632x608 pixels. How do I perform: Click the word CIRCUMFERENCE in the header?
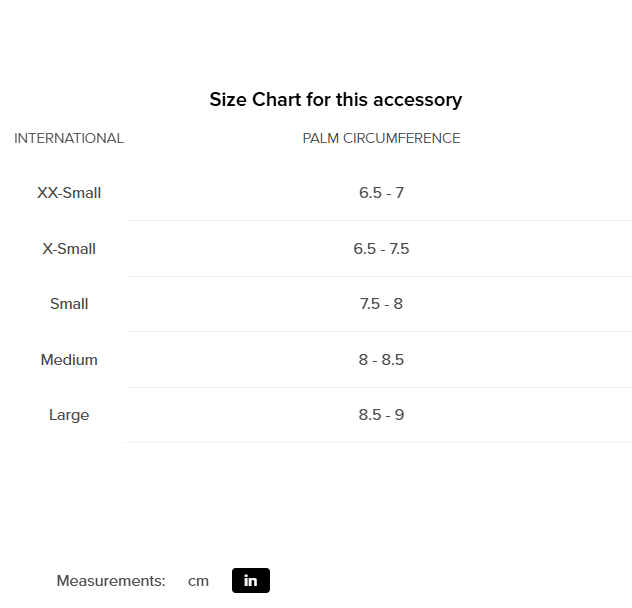click(x=402, y=139)
